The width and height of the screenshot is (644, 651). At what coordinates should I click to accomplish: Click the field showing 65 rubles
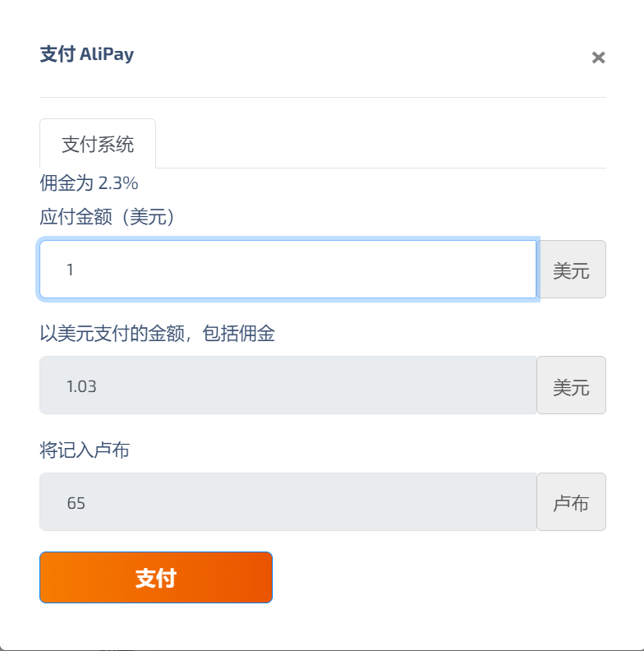click(287, 502)
